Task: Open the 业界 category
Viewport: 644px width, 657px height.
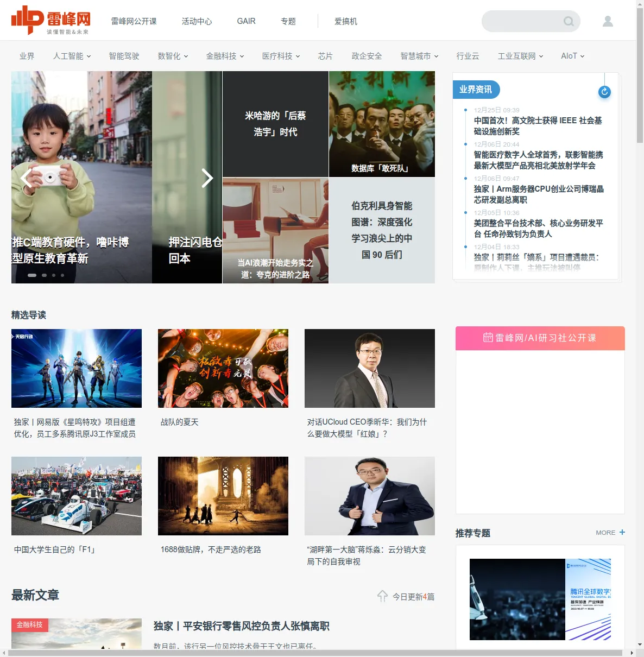Action: 27,56
